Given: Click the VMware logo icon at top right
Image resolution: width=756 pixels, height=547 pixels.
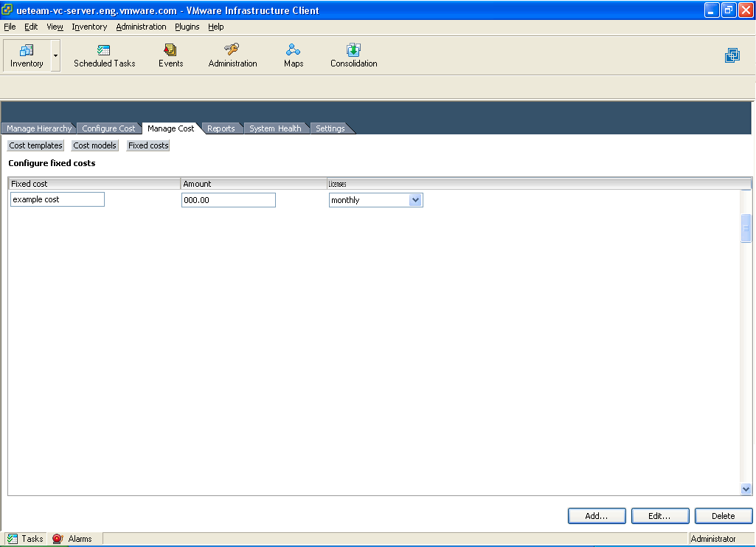Looking at the screenshot, I should 732,56.
